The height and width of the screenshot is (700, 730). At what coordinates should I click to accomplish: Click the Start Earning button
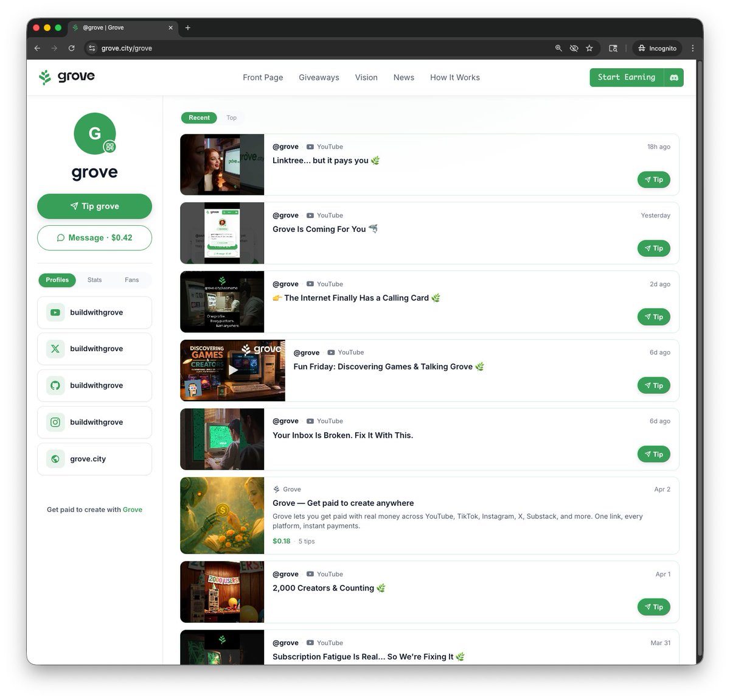pos(627,77)
